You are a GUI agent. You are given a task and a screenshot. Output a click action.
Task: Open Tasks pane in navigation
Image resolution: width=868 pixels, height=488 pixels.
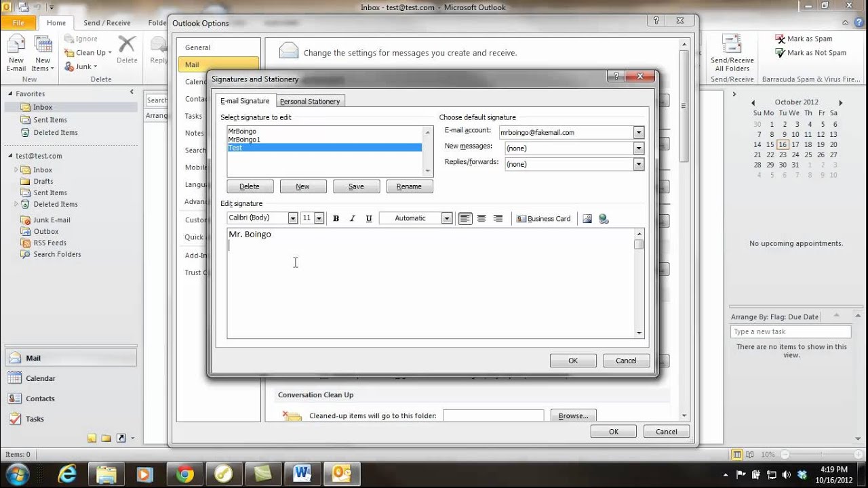pyautogui.click(x=71, y=419)
